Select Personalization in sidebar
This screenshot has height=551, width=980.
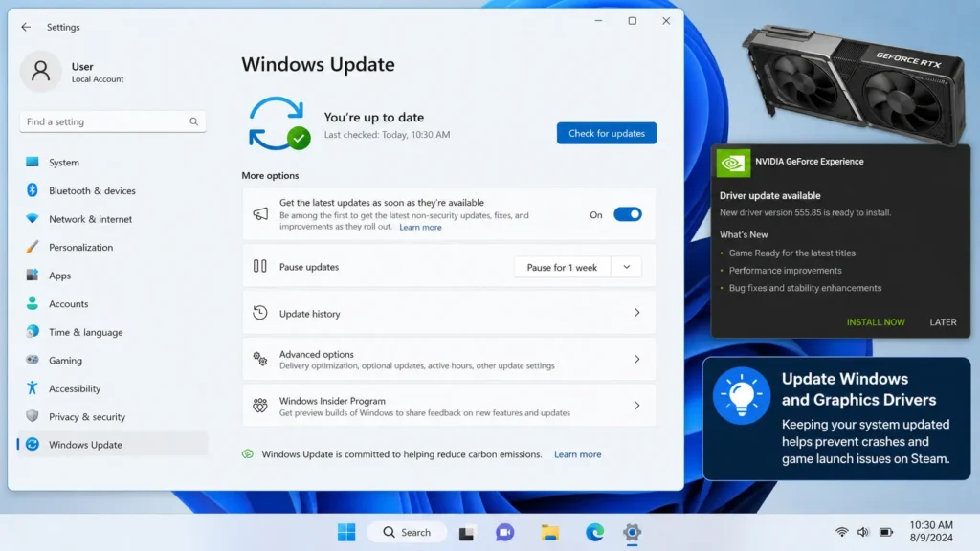pyautogui.click(x=113, y=247)
